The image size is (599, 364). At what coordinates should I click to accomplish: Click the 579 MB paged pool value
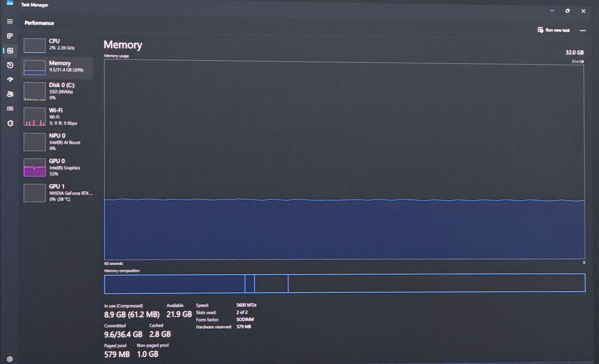tap(117, 354)
